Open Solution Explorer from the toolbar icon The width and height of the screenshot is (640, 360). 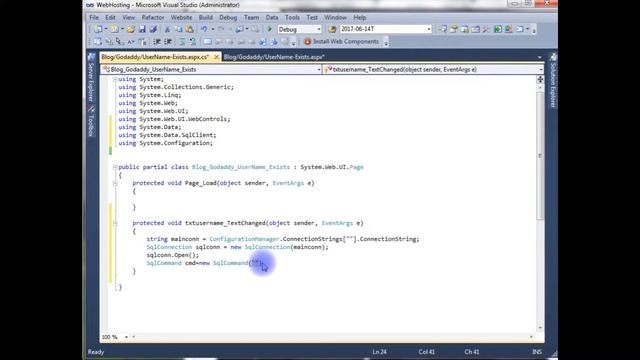[x=442, y=29]
